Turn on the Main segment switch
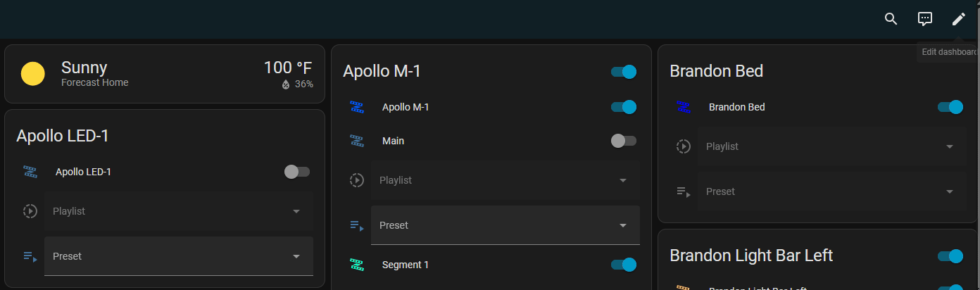This screenshot has height=290, width=980. pos(624,141)
